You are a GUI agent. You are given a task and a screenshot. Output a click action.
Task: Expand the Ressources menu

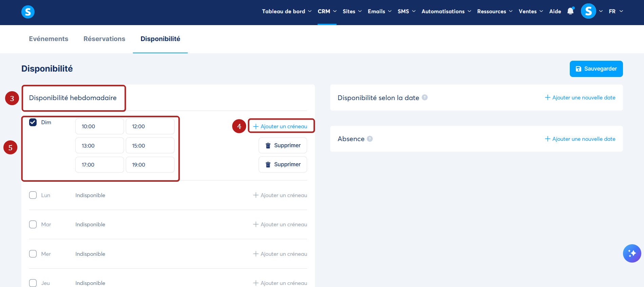(x=495, y=11)
